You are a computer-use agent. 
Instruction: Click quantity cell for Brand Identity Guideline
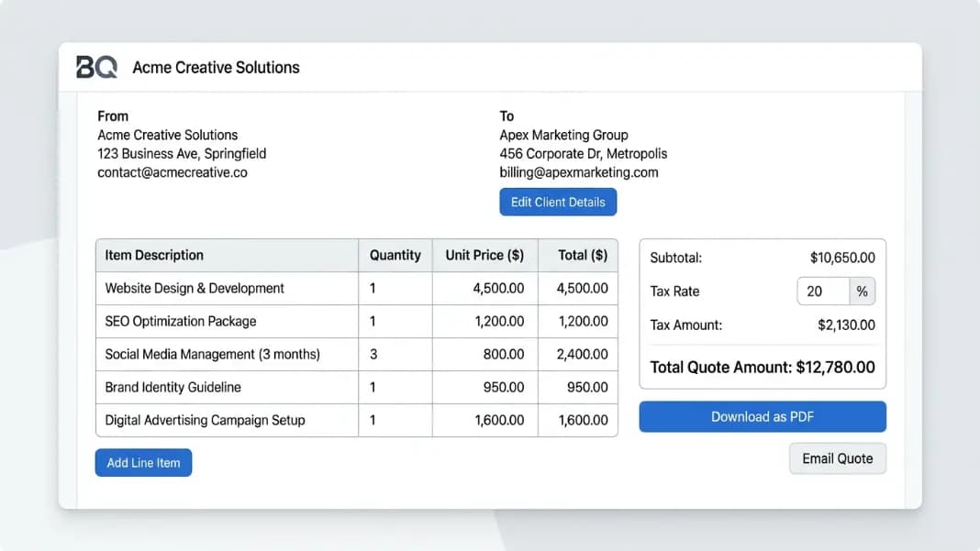395,387
